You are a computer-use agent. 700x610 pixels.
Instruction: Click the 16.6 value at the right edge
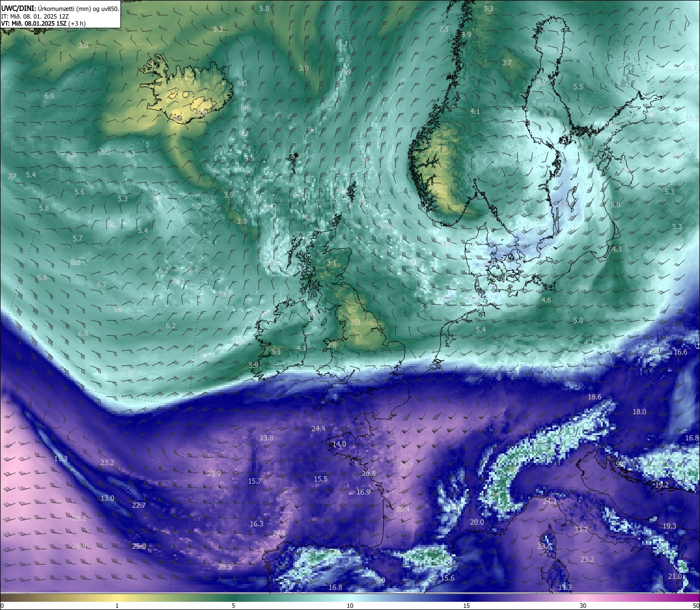(680, 352)
